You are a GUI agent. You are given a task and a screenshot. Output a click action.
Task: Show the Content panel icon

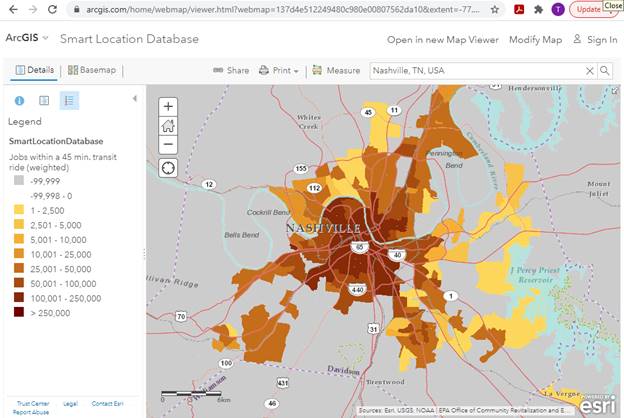point(44,100)
